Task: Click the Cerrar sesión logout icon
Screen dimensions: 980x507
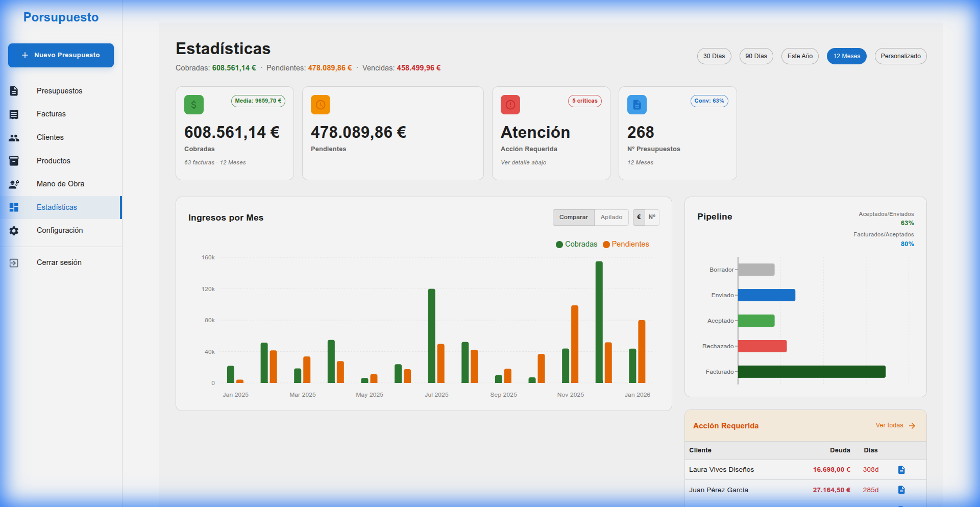Action: point(14,263)
